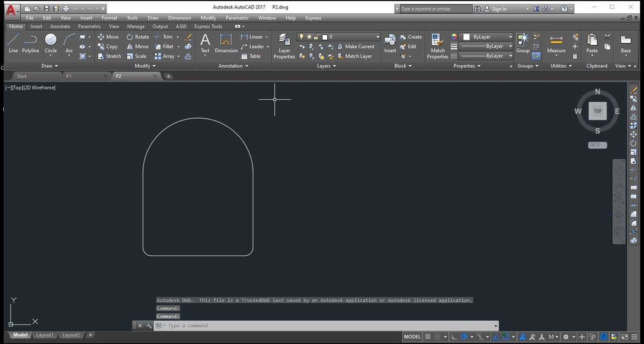
Task: Open the Layer Properties manager
Action: click(x=284, y=46)
